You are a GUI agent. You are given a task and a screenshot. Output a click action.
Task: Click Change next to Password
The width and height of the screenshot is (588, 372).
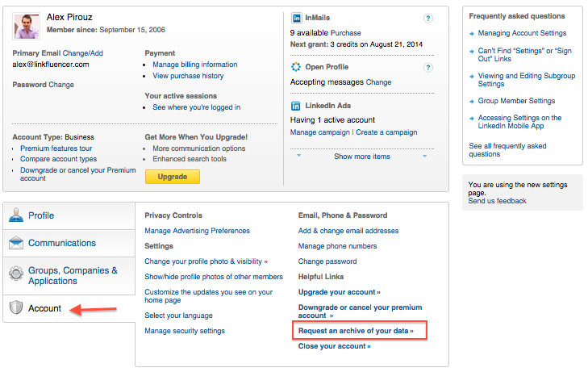pyautogui.click(x=61, y=85)
